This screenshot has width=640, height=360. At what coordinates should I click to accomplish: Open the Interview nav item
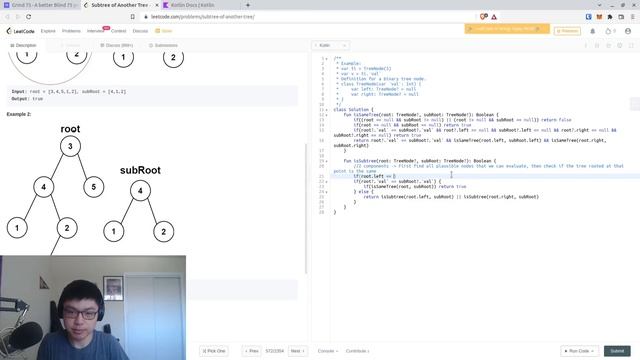(96, 31)
